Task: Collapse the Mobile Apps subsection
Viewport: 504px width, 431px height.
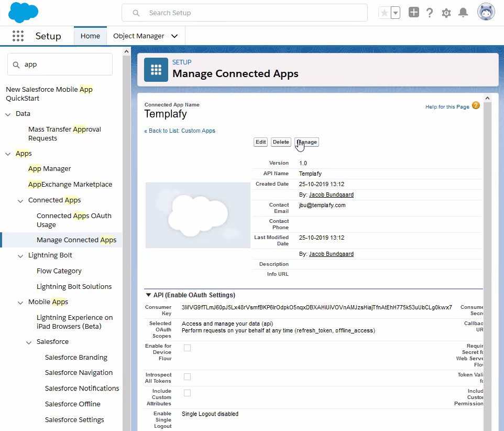Action: [x=20, y=303]
